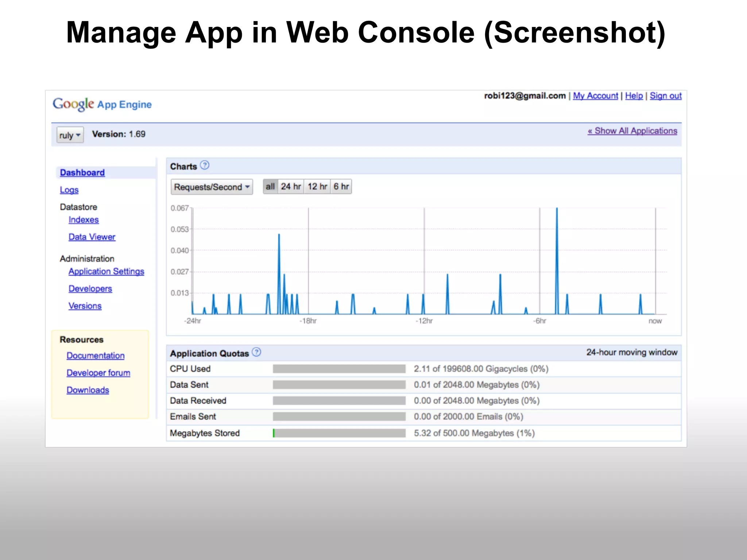747x560 pixels.
Task: Click the 0.013 y-axis value
Action: point(179,293)
